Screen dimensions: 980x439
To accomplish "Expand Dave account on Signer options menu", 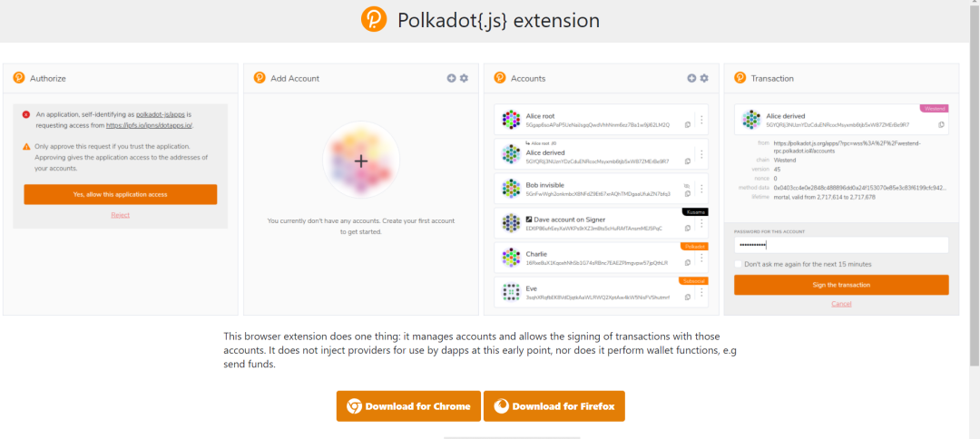I will pos(701,223).
